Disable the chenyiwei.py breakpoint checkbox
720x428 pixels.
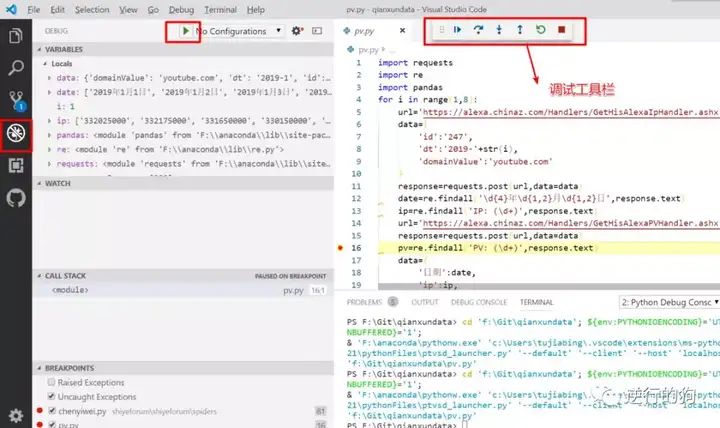point(52,411)
